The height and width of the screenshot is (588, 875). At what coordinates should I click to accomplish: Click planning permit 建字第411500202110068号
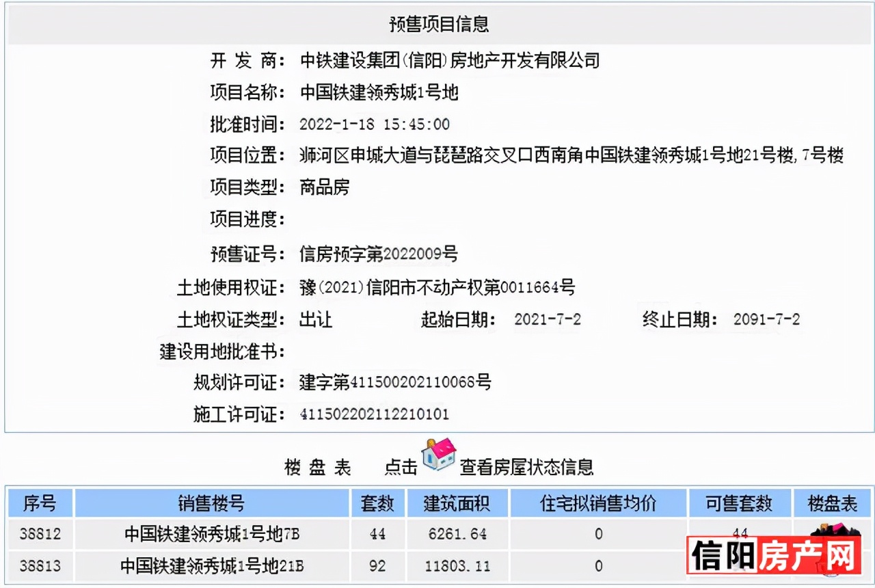coord(395,382)
